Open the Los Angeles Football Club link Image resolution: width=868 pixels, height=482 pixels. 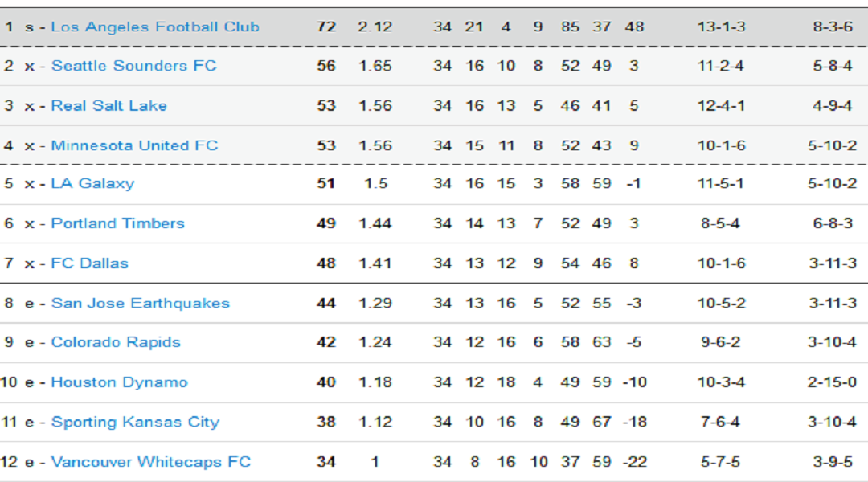(x=155, y=27)
